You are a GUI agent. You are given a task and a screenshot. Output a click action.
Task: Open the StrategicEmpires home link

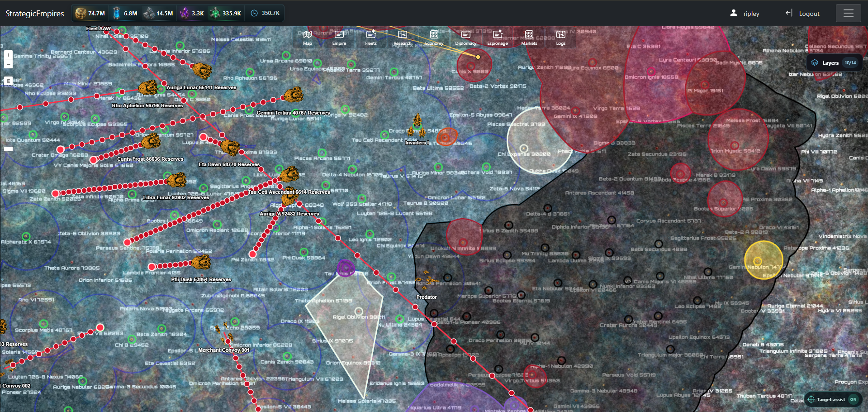pyautogui.click(x=34, y=14)
